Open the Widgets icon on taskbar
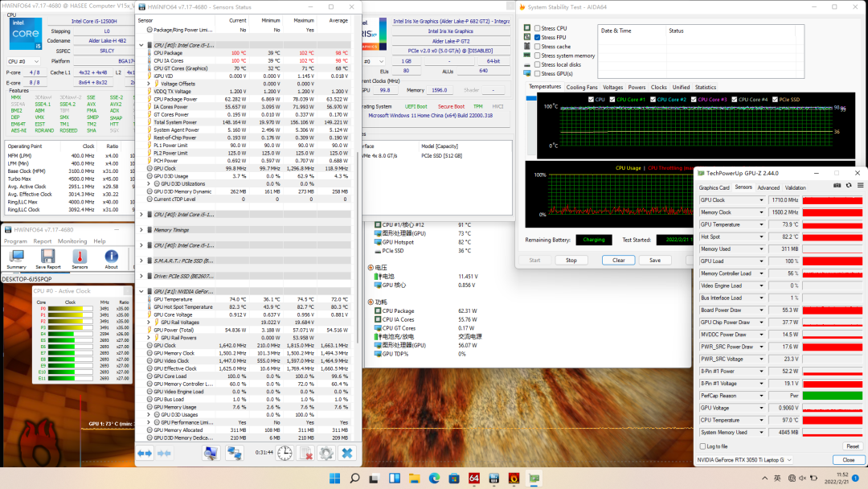This screenshot has width=868, height=489. 395,479
